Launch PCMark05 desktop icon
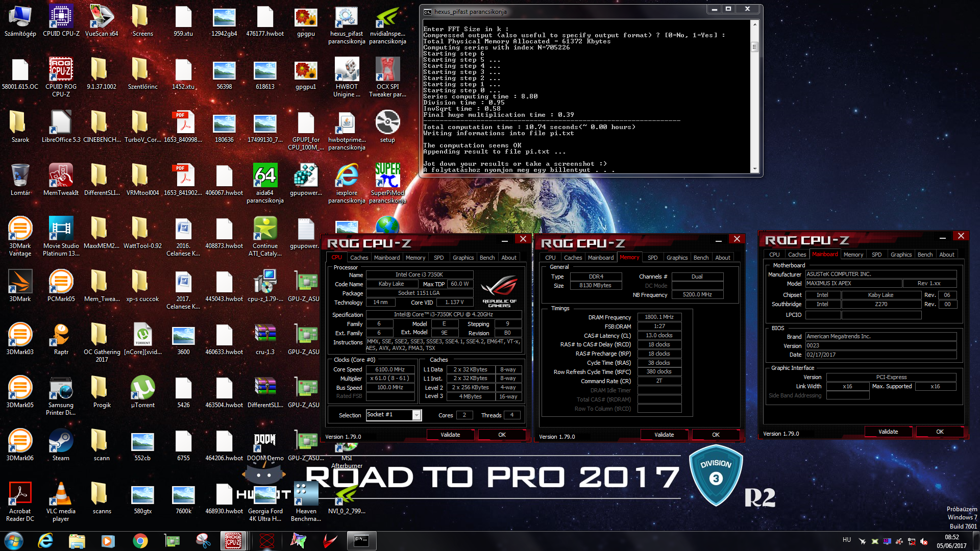 (61, 285)
